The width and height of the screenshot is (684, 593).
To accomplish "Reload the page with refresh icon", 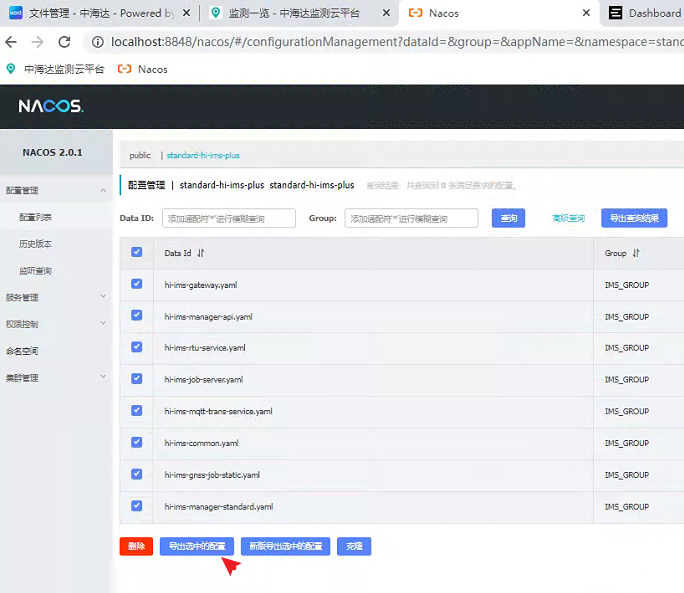I will pos(65,42).
